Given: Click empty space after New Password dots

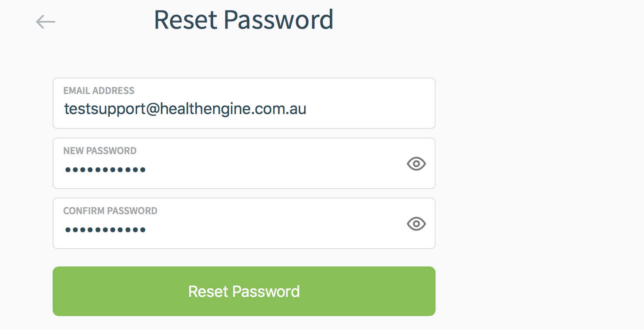Looking at the screenshot, I should [x=270, y=169].
